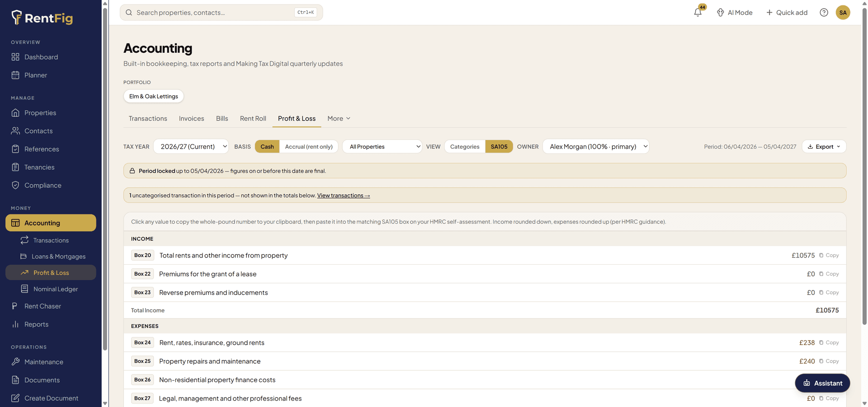Click the Box 26 finance costs row label
868x407 pixels.
pos(217,380)
